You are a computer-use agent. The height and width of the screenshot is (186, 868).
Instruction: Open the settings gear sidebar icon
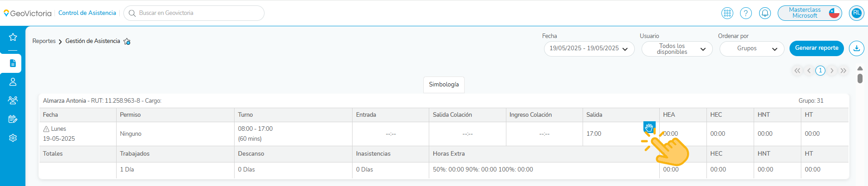(x=13, y=138)
